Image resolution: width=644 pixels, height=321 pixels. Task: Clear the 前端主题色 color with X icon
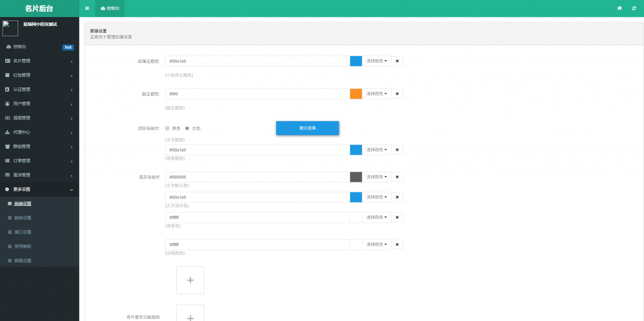tap(397, 61)
